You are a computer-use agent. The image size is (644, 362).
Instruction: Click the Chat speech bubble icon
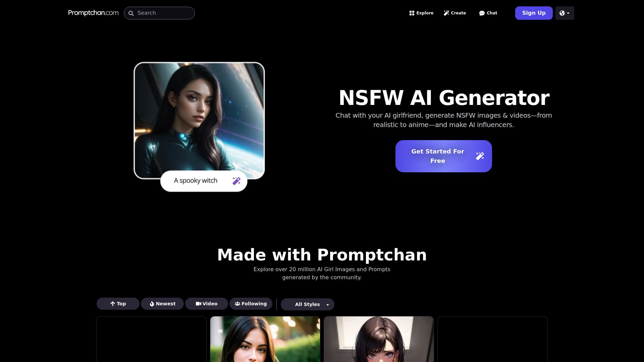click(x=482, y=13)
